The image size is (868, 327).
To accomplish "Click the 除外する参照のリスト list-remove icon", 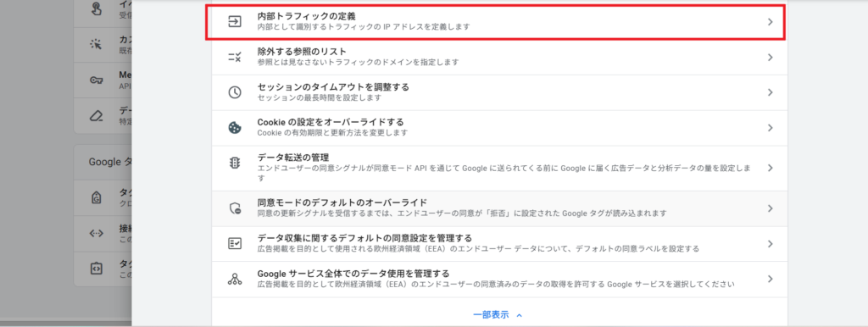I will point(235,57).
